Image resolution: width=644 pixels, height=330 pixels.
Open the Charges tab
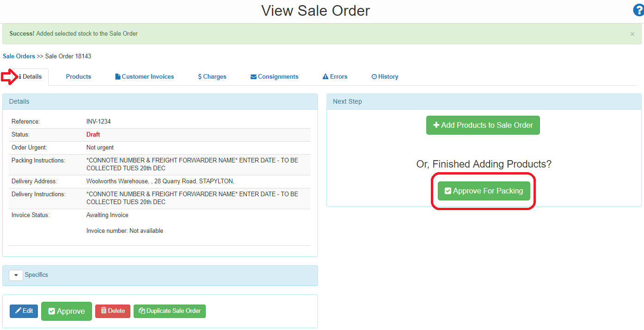(x=212, y=77)
